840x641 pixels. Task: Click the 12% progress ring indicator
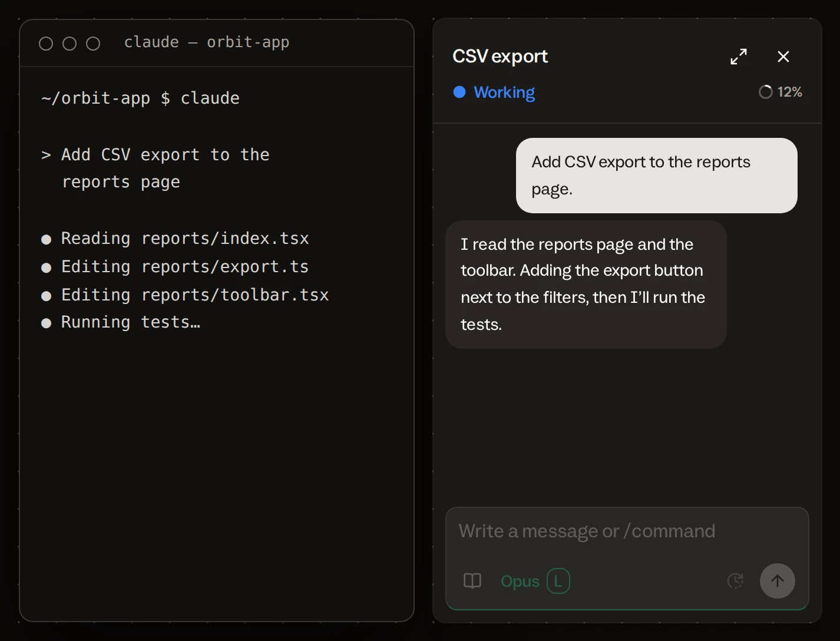[x=765, y=92]
